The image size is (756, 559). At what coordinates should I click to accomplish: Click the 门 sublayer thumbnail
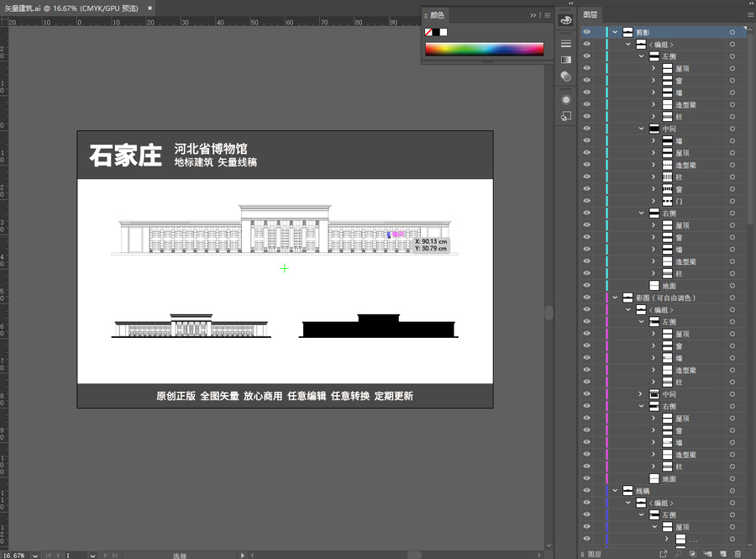pyautogui.click(x=667, y=201)
